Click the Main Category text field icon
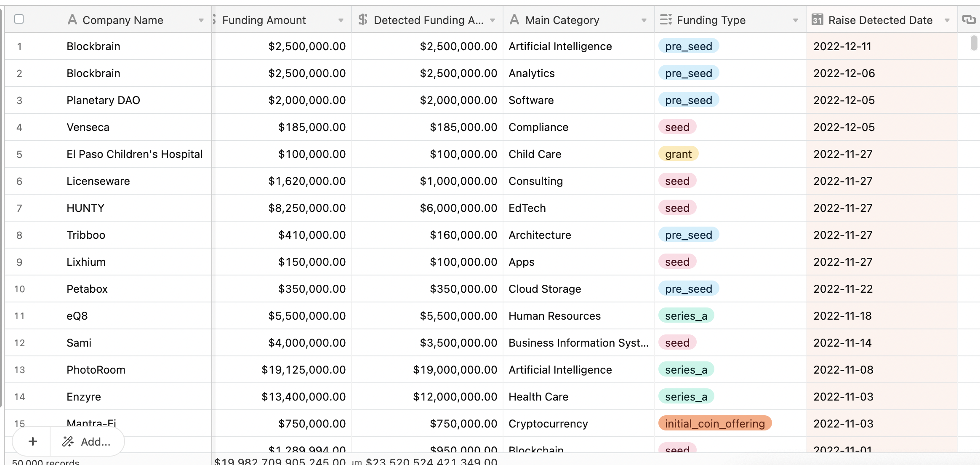The width and height of the screenshot is (980, 465). pyautogui.click(x=514, y=20)
